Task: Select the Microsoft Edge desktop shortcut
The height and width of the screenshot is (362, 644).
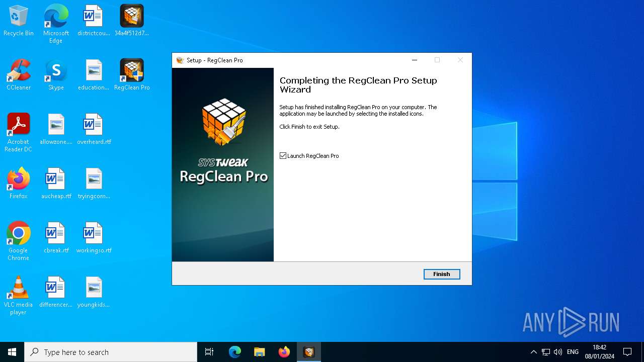Action: (x=56, y=24)
